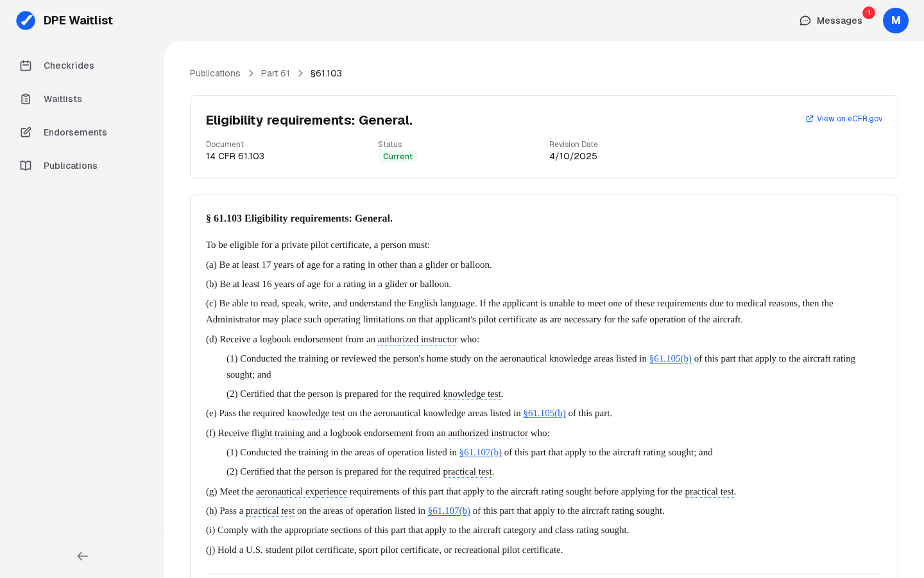Open Messages via the speech bubble icon
This screenshot has width=924, height=578.
tap(805, 21)
